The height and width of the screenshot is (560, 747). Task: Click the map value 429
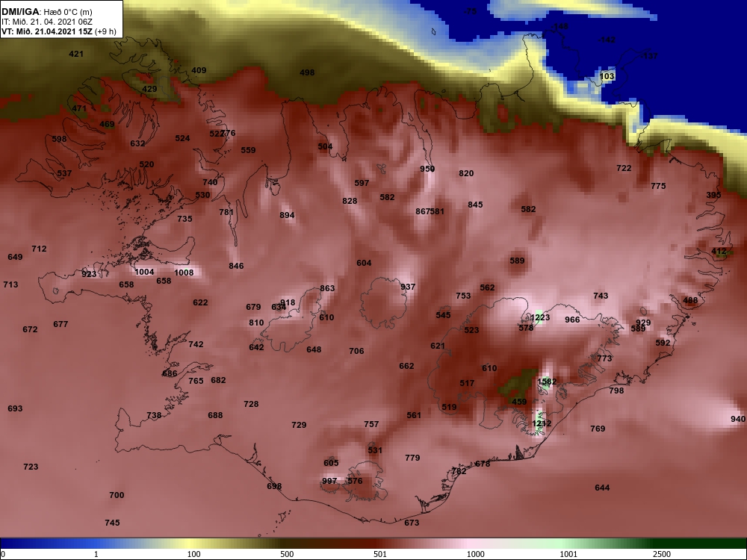(149, 89)
